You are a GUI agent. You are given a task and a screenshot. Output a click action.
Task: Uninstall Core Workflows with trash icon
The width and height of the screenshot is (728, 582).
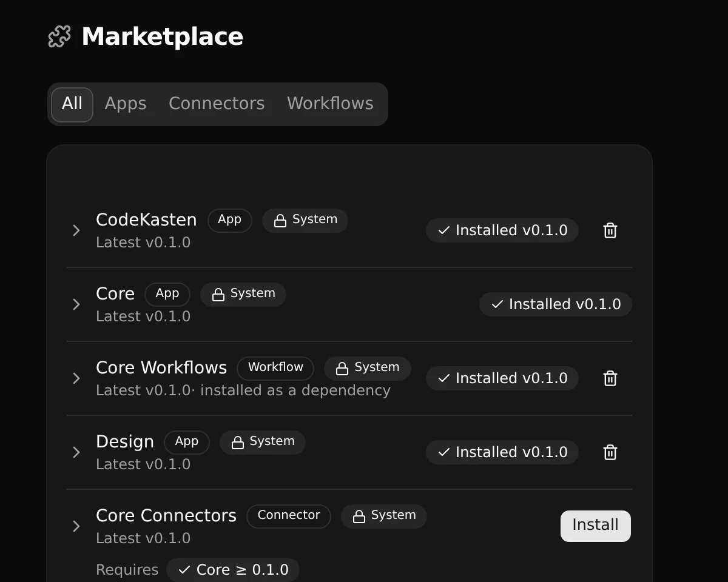610,378
